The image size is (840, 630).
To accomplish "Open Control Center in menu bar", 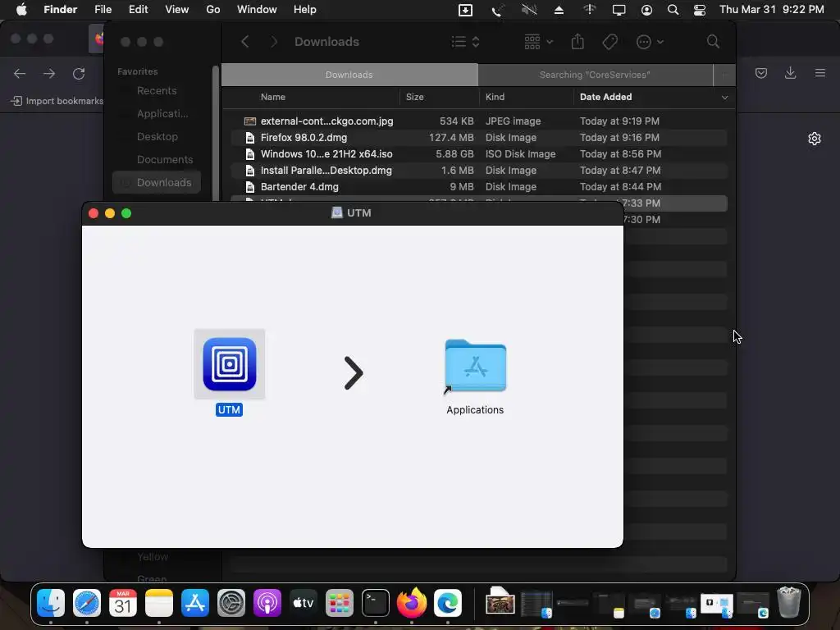I will click(x=700, y=10).
